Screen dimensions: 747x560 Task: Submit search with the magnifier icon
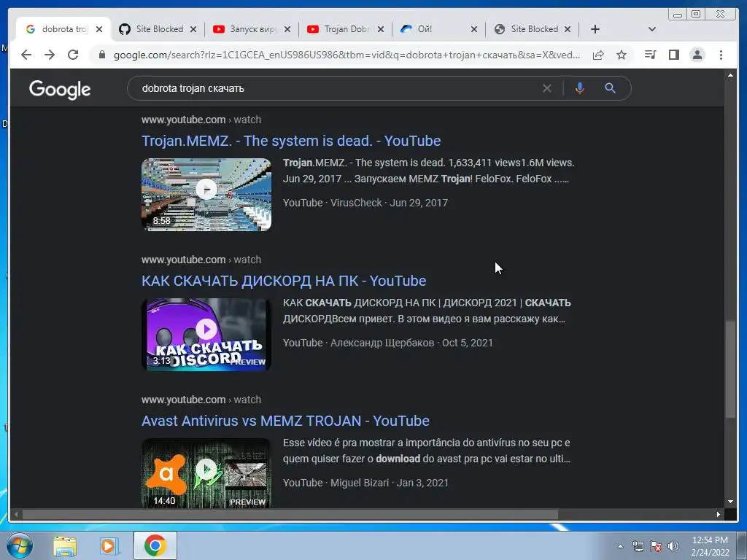tap(610, 88)
